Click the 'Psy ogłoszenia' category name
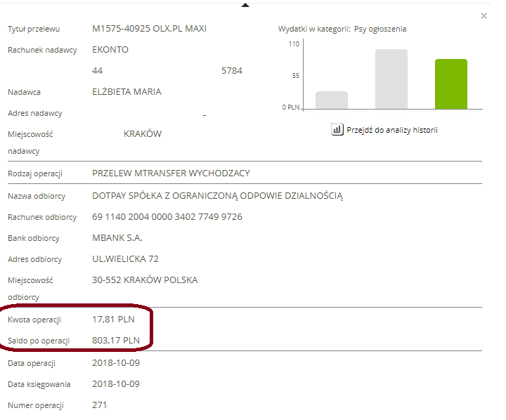This screenshot has height=420, width=506. coord(379,29)
